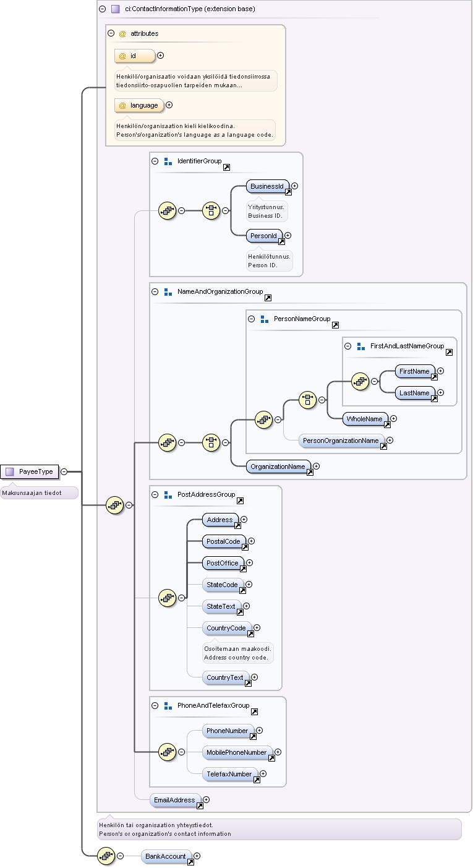This screenshot has width=473, height=868.
Task: Select the CountryText element
Action: (226, 678)
